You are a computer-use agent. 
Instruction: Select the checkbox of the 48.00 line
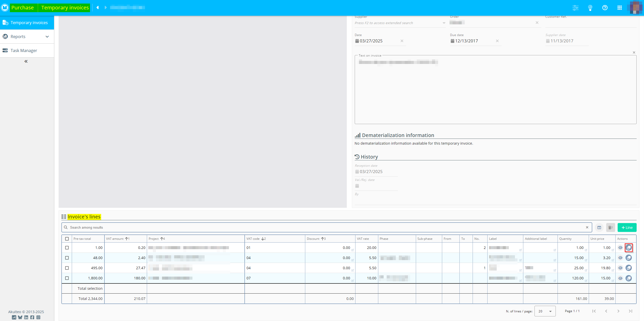click(67, 258)
